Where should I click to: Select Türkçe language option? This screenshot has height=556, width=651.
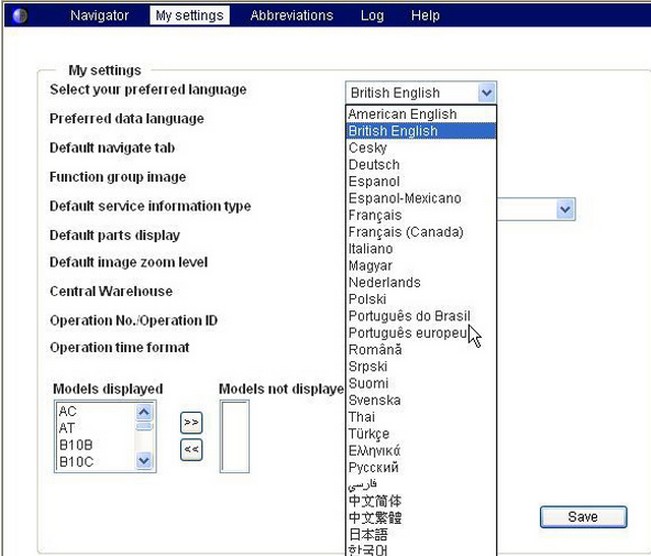click(x=421, y=434)
